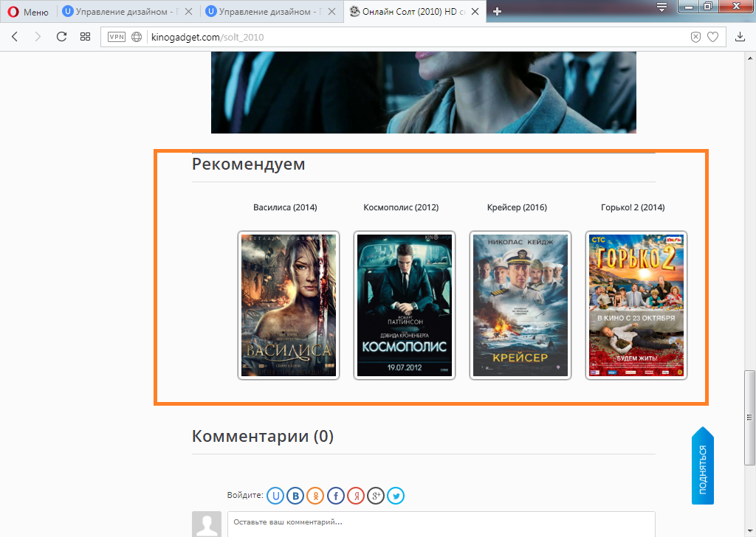Image resolution: width=756 pixels, height=537 pixels.
Task: Go forward to next page
Action: tap(38, 37)
